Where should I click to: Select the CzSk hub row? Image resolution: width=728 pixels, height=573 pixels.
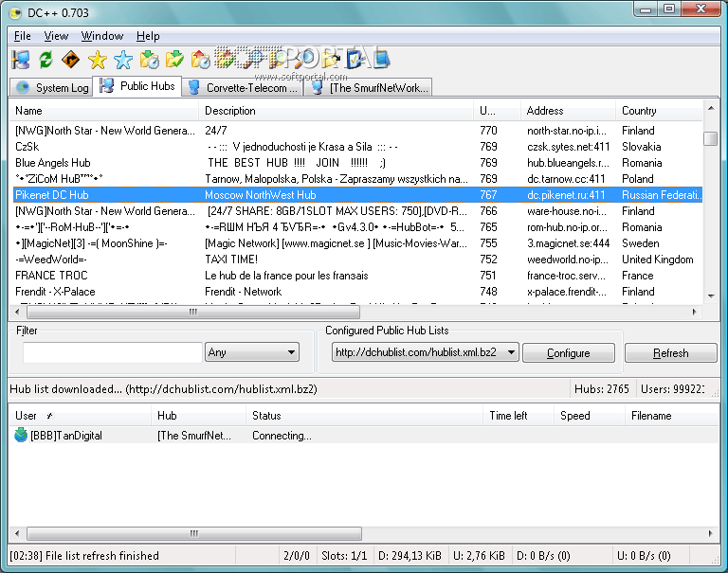point(357,147)
